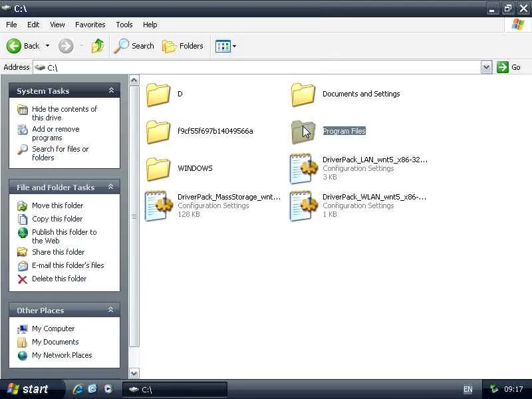
Task: Toggle the Folders pane button
Action: pos(183,46)
